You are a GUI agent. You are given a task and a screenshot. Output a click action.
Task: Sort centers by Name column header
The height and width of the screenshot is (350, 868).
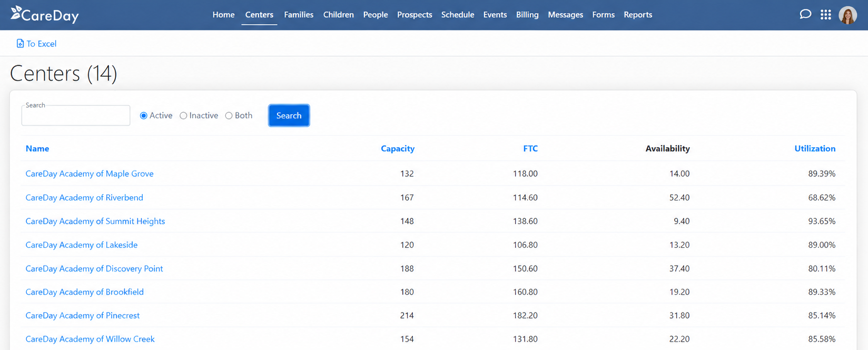click(x=37, y=149)
